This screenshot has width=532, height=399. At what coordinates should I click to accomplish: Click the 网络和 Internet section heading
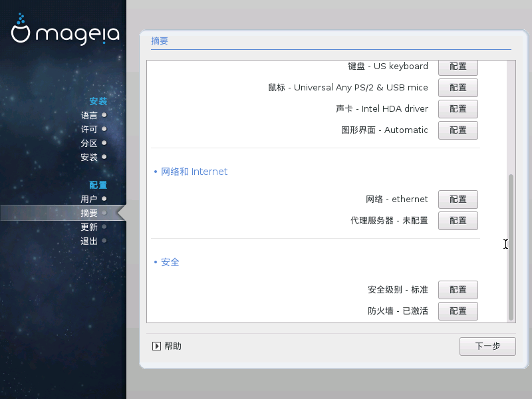click(194, 172)
